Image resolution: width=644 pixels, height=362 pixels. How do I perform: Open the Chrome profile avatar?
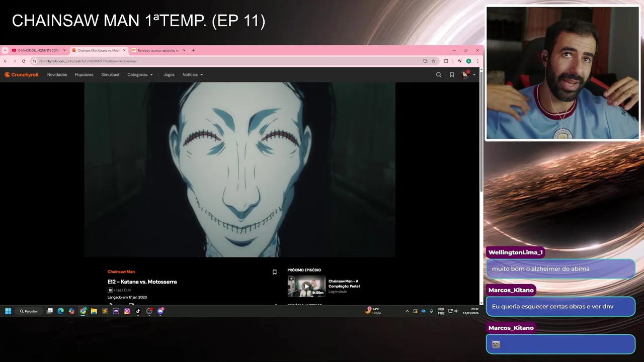coord(469,61)
